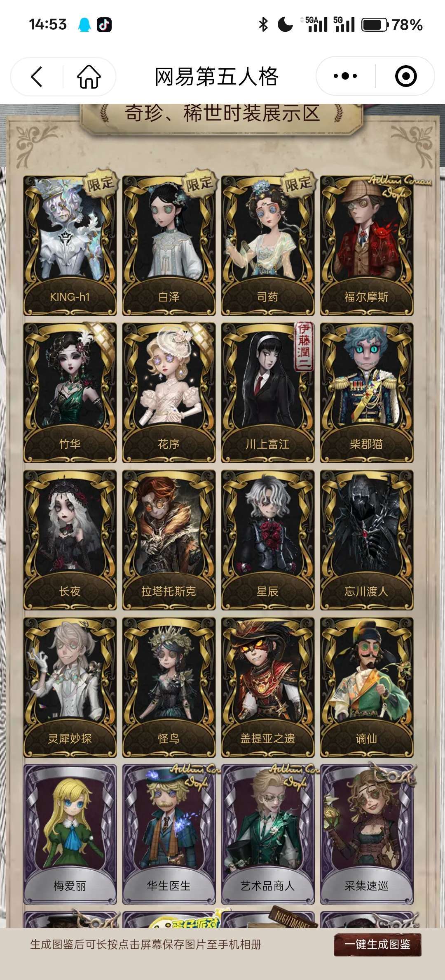The height and width of the screenshot is (980, 445).
Task: Tap the 柴郡猫 costume card
Action: [367, 393]
